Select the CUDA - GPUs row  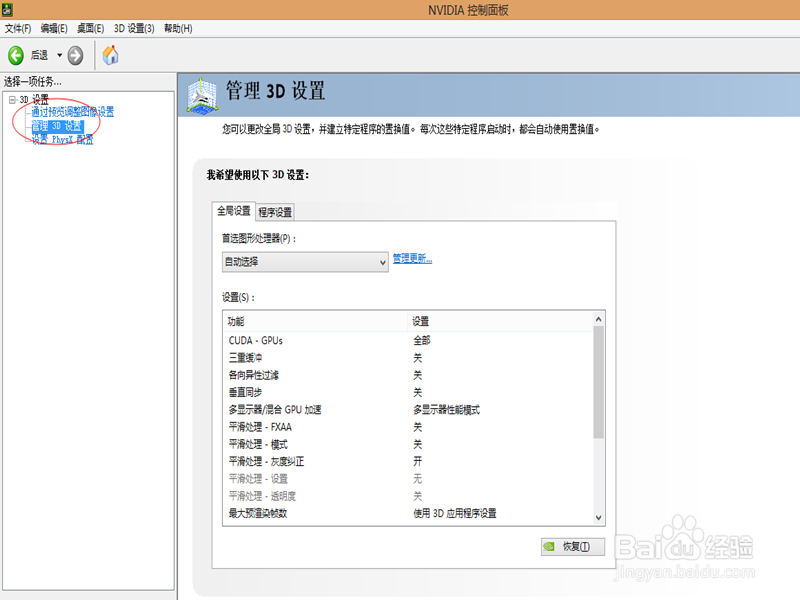click(408, 340)
